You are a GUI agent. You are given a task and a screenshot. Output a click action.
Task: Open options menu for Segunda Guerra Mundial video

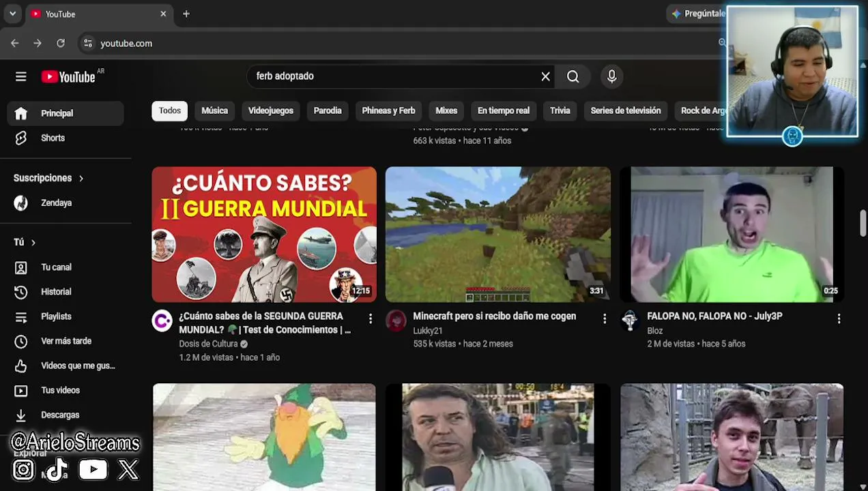tap(371, 318)
